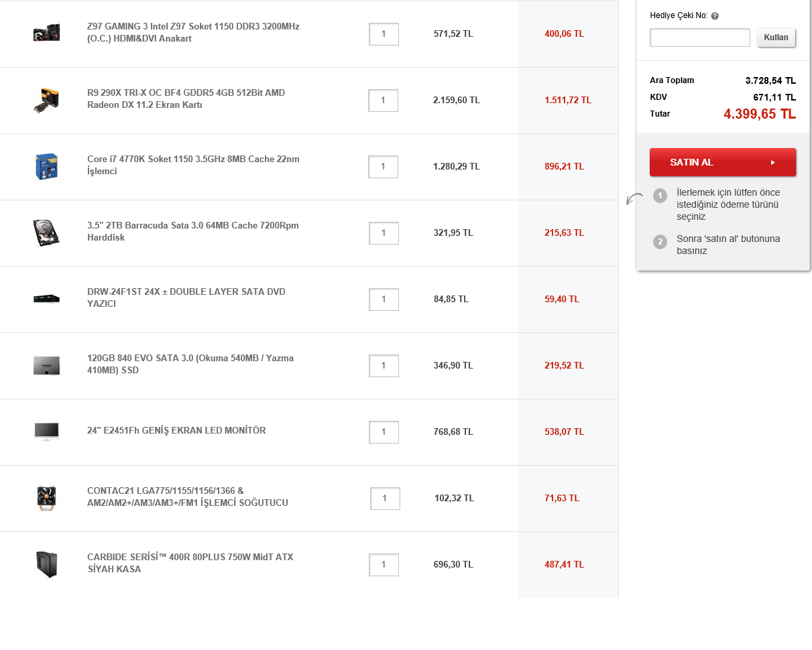Select the Carbide 400R black case image

[46, 564]
